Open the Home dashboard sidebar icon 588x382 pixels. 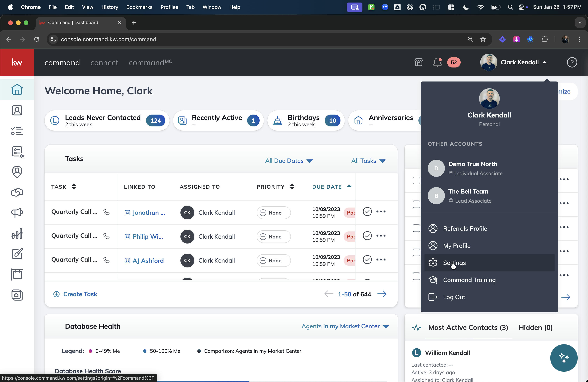(17, 89)
